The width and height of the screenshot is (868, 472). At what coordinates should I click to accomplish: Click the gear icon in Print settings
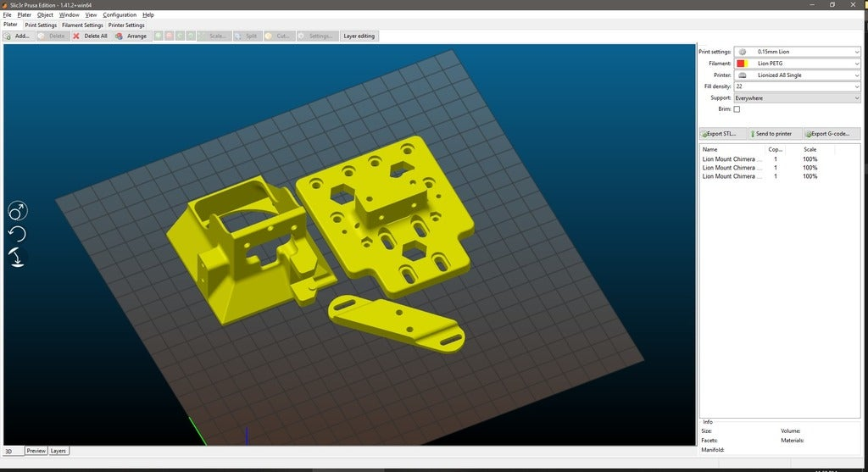coord(743,52)
